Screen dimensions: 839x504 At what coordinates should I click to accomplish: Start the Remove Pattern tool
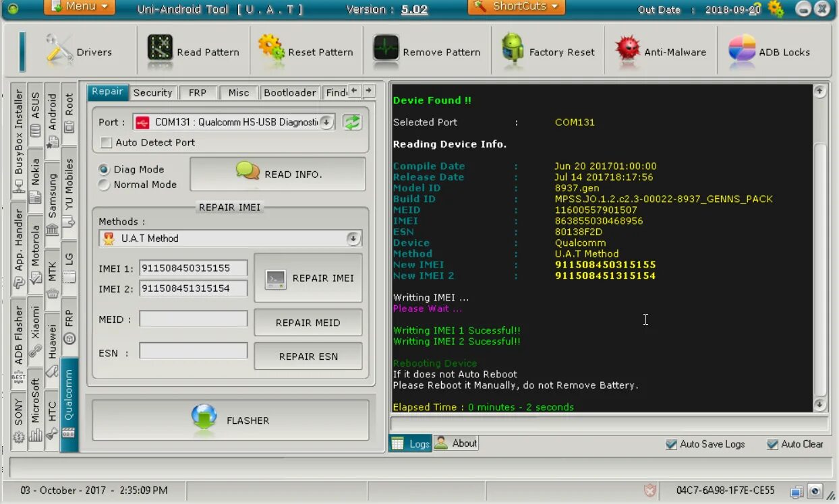tap(426, 52)
